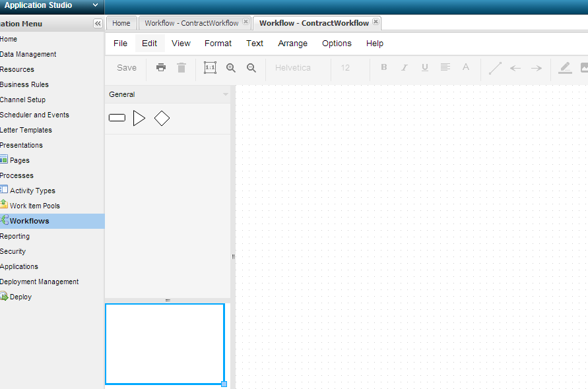Viewport: 588px width, 389px height.
Task: Expand the Presentations section
Action: tap(21, 145)
